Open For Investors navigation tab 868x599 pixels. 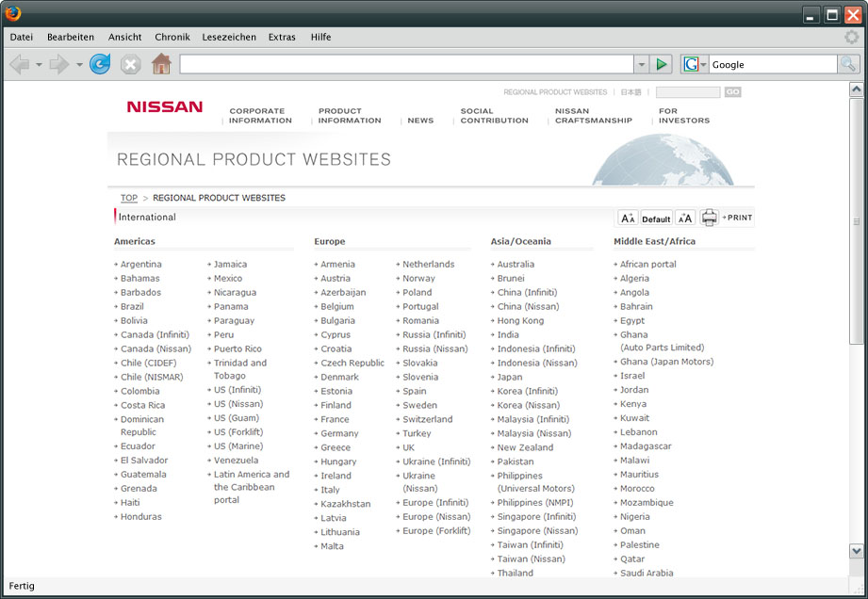(x=684, y=116)
